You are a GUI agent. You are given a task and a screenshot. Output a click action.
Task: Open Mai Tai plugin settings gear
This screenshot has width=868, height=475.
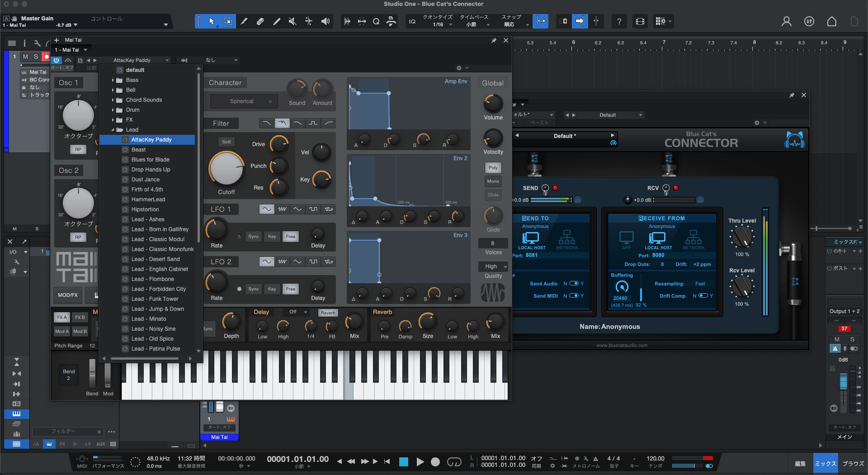point(459,68)
